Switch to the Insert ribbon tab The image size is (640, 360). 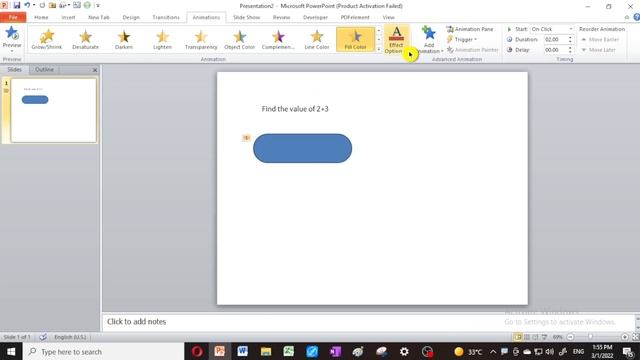(68, 17)
